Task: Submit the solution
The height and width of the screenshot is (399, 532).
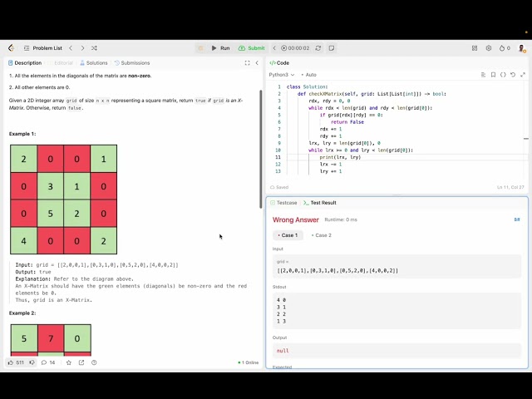Action: click(251, 48)
